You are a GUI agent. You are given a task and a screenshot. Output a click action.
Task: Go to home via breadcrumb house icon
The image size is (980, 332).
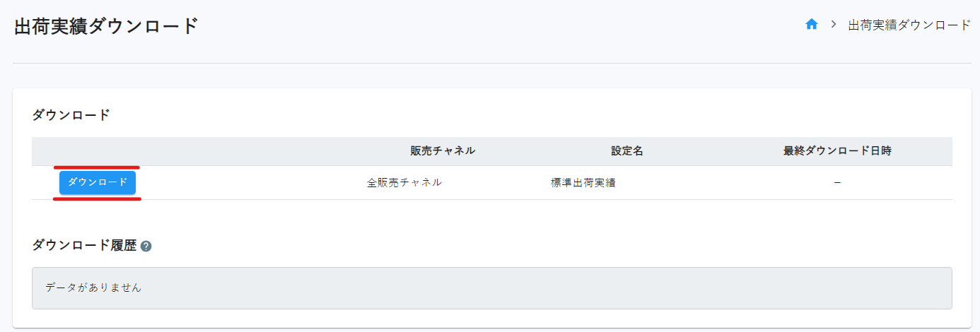click(x=812, y=25)
